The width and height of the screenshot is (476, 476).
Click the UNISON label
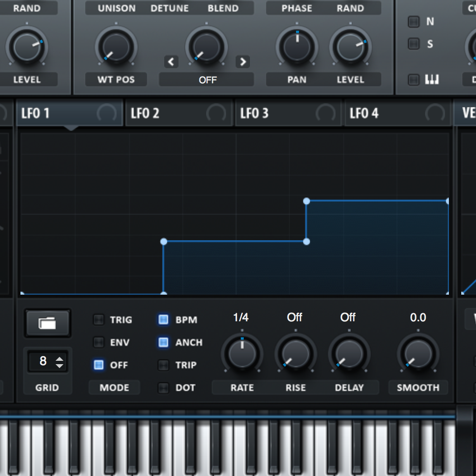pos(117,8)
